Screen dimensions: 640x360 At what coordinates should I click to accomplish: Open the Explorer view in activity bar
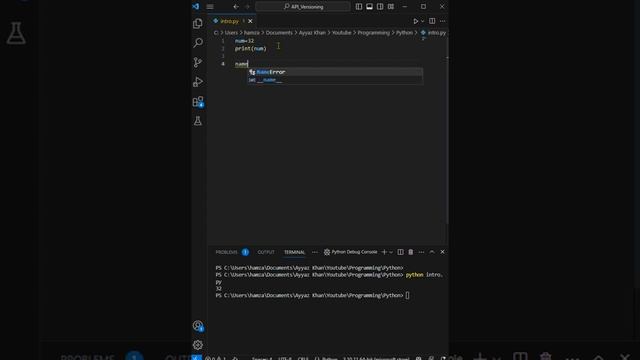point(198,23)
